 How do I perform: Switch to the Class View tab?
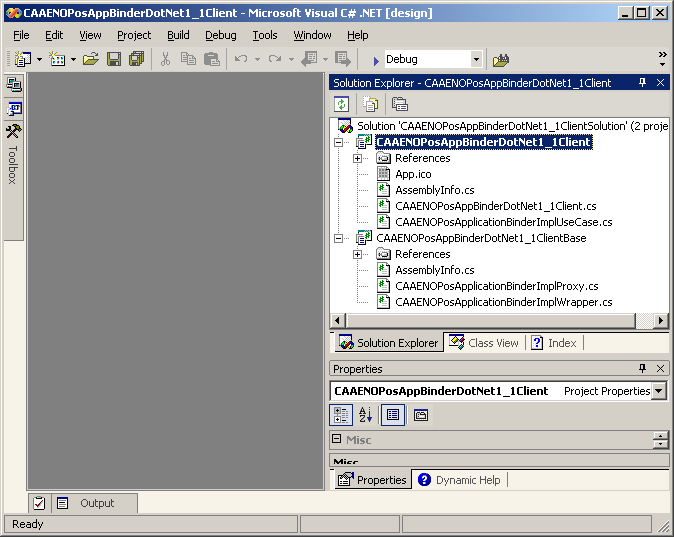pyautogui.click(x=485, y=343)
